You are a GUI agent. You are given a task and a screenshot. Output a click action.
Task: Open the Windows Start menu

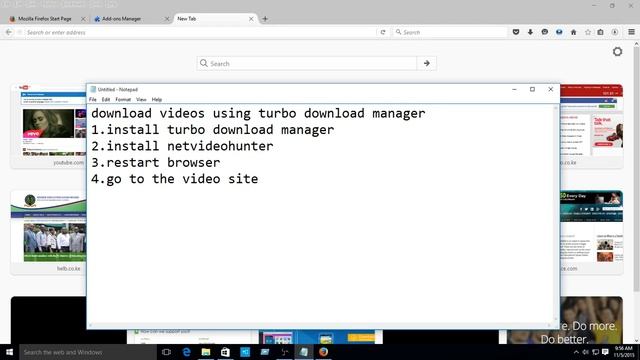tap(9, 352)
